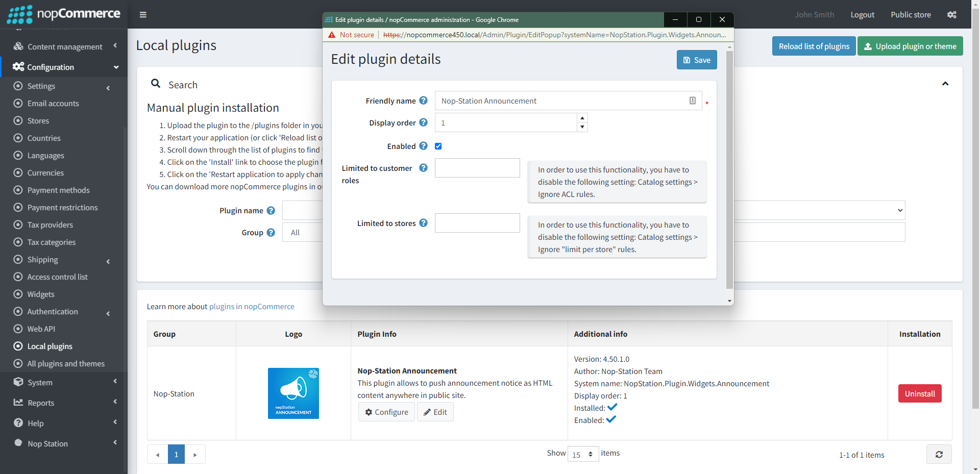Image resolution: width=980 pixels, height=474 pixels.
Task: Click the Display order help icon
Action: pyautogui.click(x=423, y=122)
